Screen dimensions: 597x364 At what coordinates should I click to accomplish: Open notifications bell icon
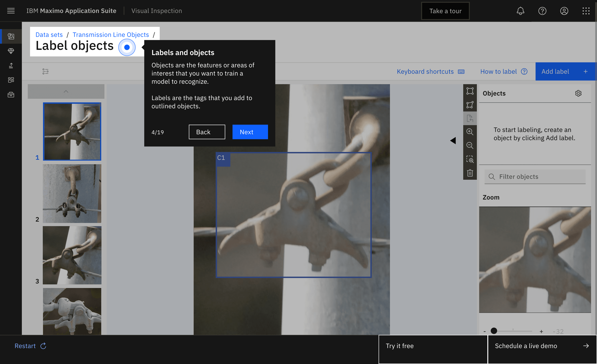520,11
